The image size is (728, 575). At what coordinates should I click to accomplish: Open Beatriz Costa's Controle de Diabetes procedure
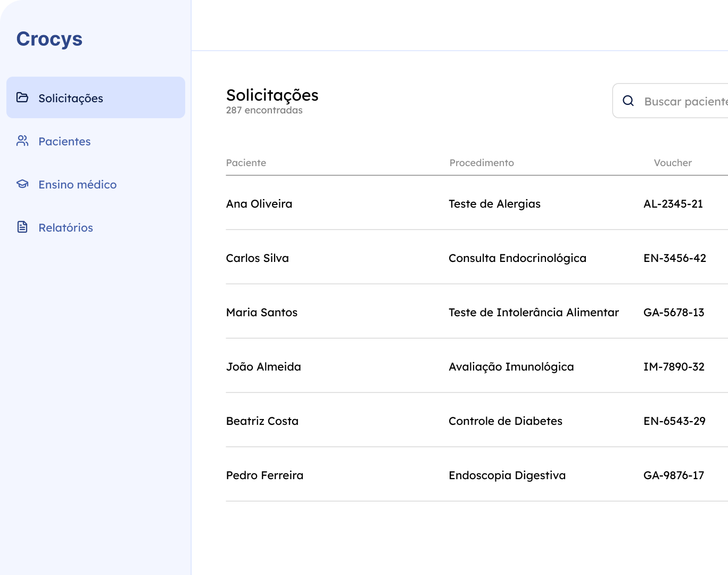(505, 421)
